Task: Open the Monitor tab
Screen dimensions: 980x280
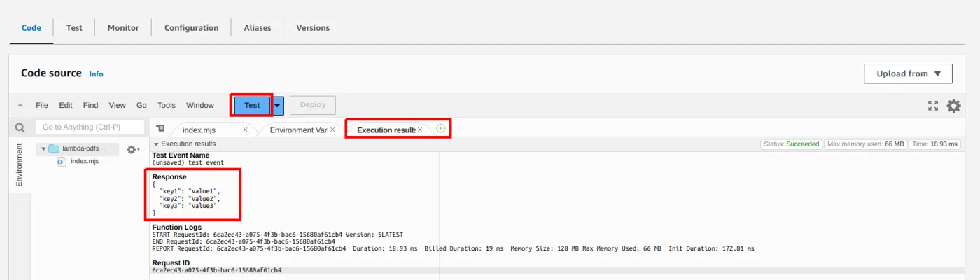Action: pos(123,28)
